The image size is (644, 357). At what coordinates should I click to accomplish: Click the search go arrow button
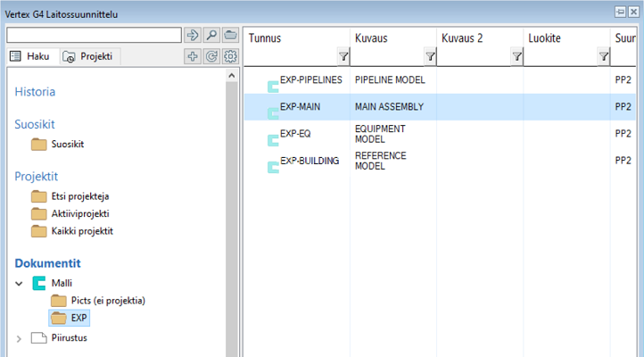point(193,35)
